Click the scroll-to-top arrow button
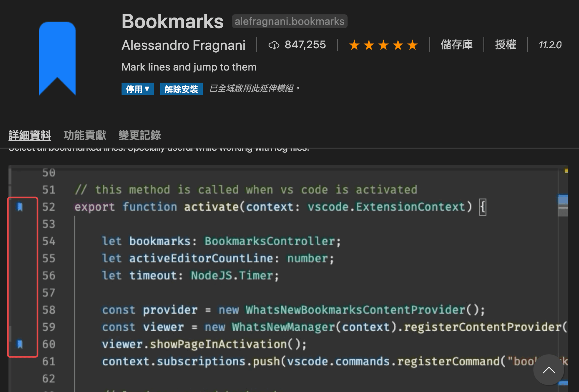The width and height of the screenshot is (579, 392). [x=549, y=370]
